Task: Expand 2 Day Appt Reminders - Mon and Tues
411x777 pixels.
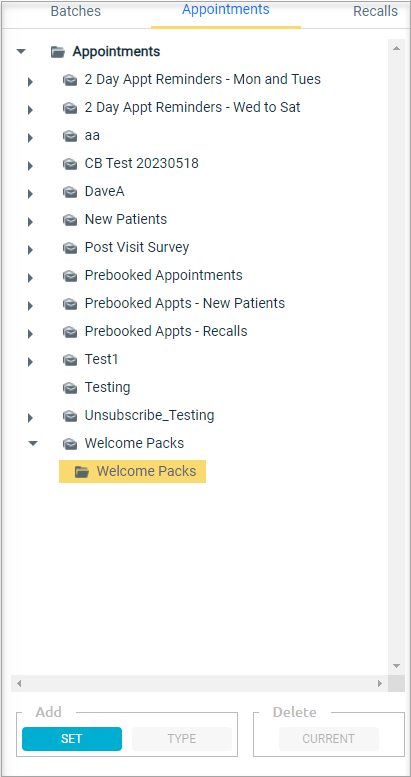Action: point(30,82)
